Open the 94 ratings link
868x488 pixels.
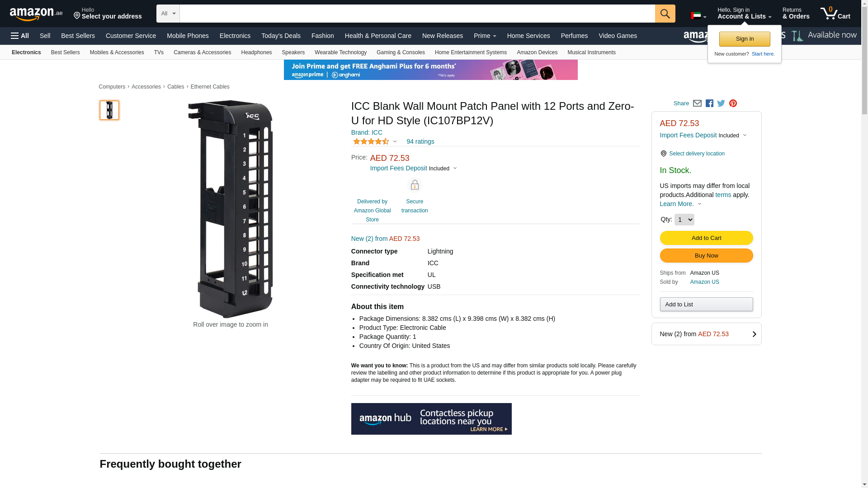coord(420,141)
